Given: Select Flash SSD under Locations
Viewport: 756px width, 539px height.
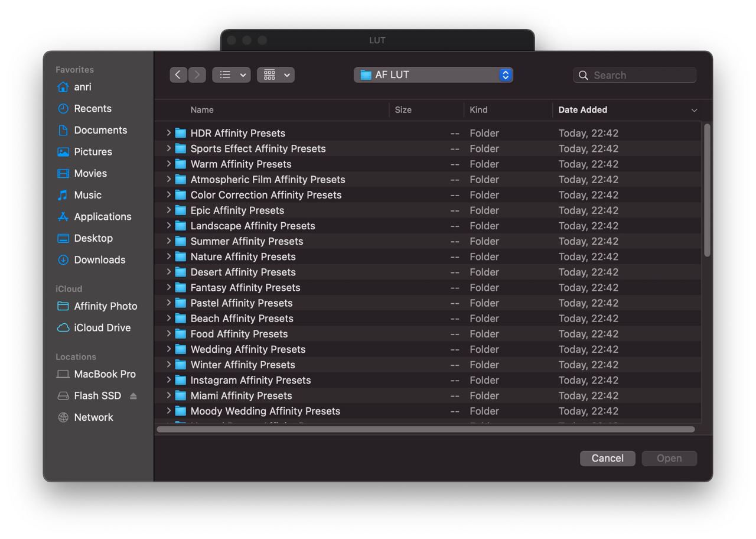Looking at the screenshot, I should pos(98,396).
